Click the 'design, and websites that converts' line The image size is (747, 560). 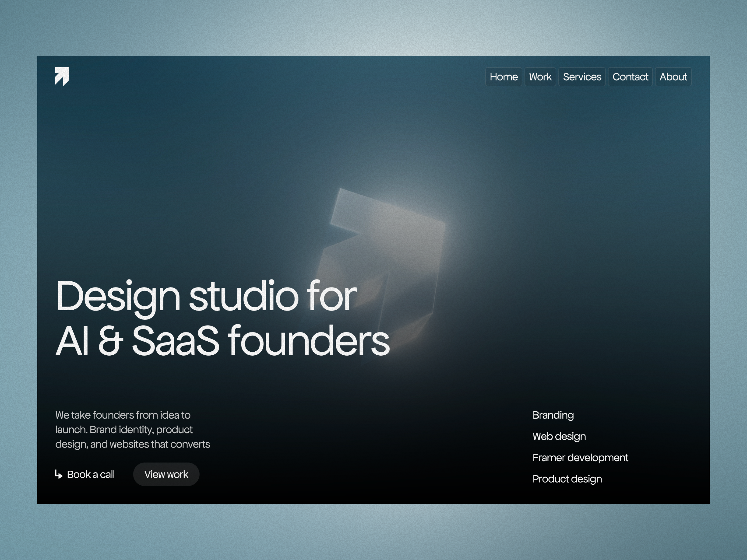click(x=132, y=444)
